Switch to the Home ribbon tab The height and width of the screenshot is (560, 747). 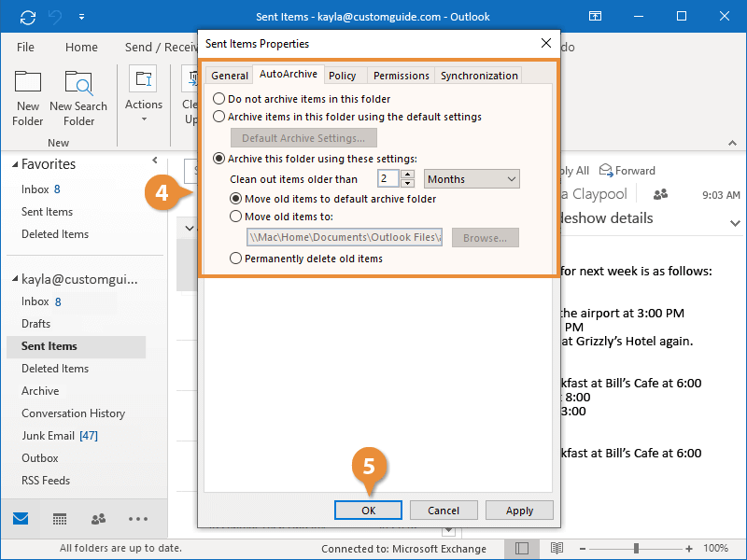point(81,48)
